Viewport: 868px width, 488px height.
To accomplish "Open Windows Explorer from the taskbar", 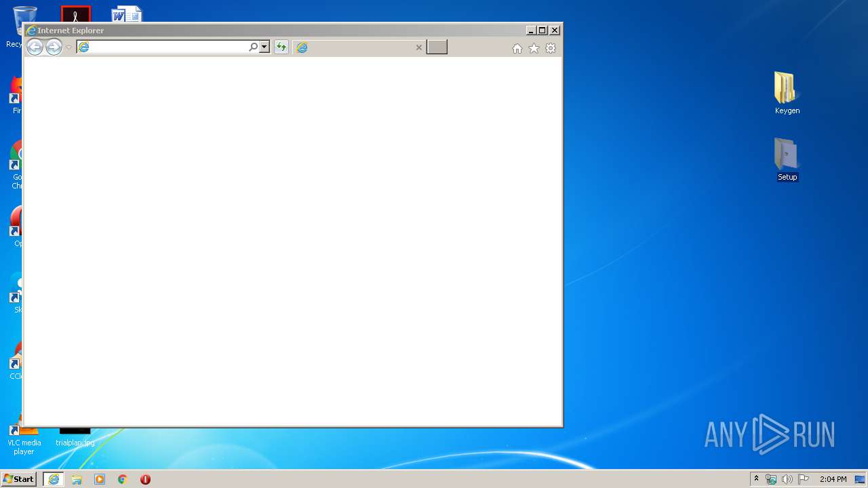I will click(77, 479).
